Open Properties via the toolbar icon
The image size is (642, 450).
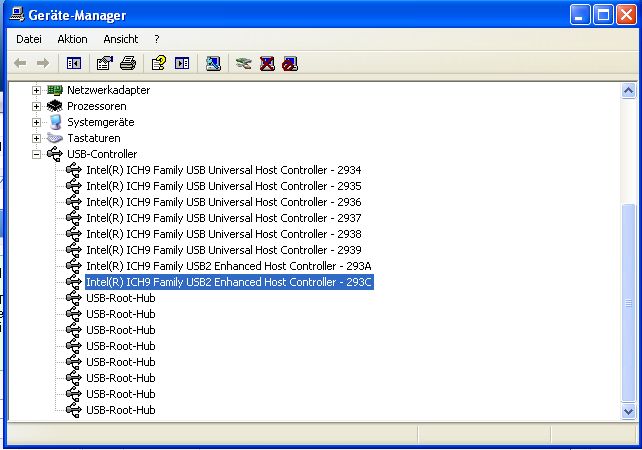click(x=104, y=63)
